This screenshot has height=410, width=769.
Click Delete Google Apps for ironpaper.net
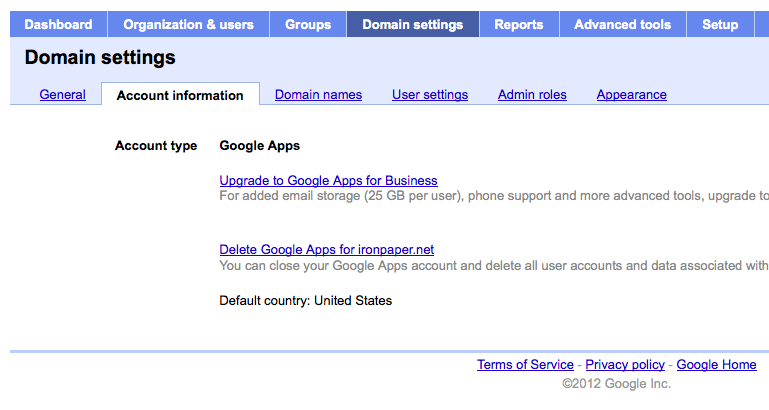pyautogui.click(x=327, y=250)
